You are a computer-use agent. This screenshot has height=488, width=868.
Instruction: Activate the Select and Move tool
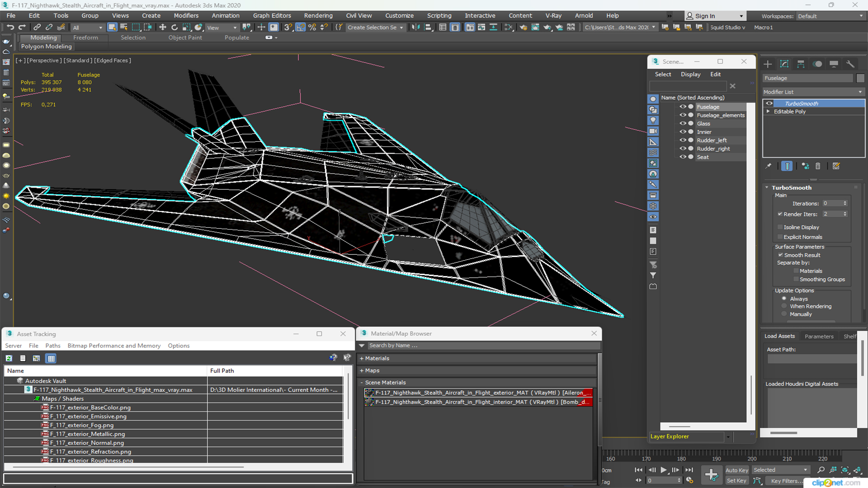[x=163, y=27]
